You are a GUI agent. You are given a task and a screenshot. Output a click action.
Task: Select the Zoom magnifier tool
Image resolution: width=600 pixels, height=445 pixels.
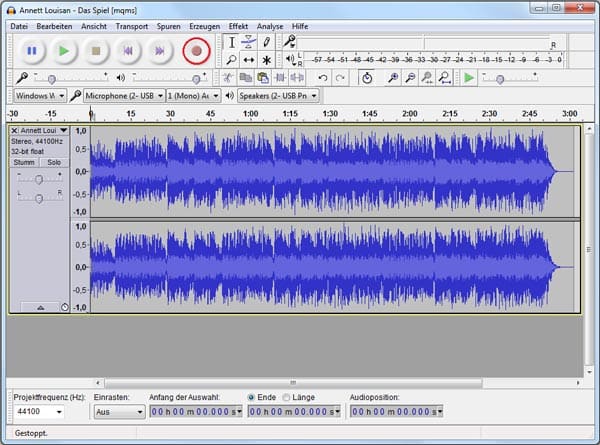(231, 60)
